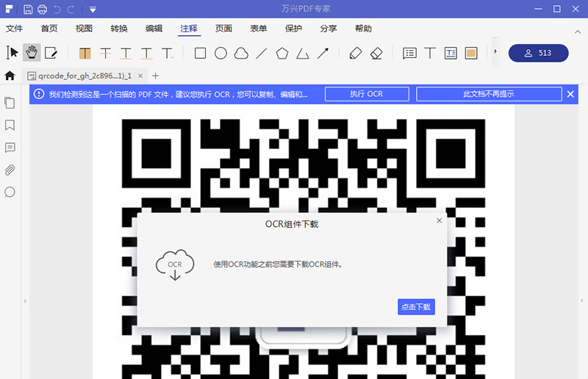Click the 执行 OCR button

tap(367, 94)
